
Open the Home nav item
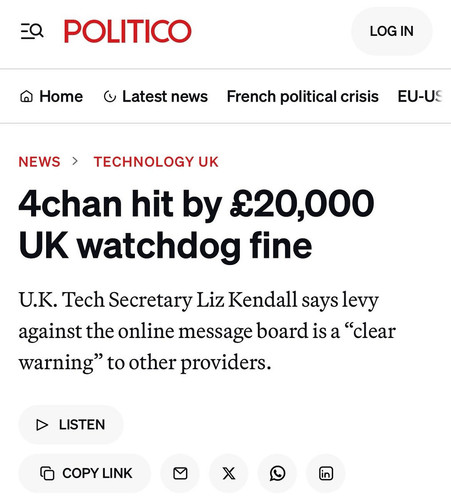pos(51,97)
